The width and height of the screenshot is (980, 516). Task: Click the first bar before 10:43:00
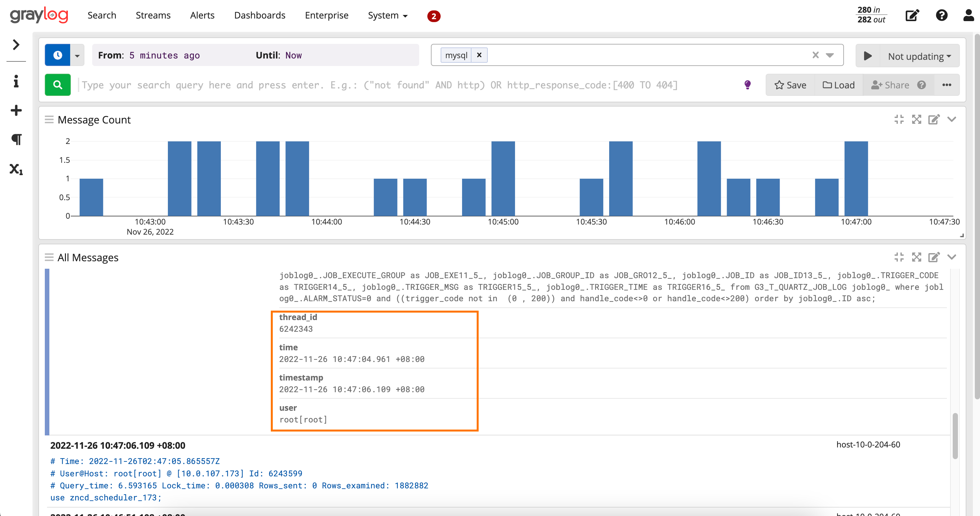tap(91, 197)
